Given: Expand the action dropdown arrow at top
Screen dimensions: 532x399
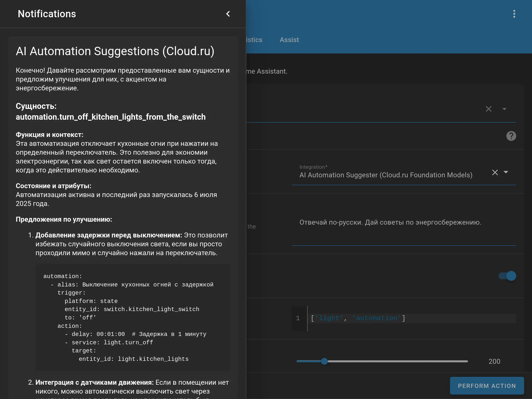Looking at the screenshot, I should point(504,109).
